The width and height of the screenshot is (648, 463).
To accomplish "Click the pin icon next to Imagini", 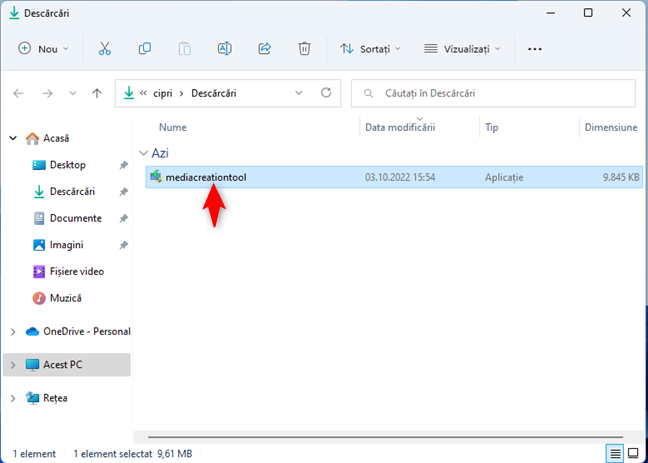I will click(x=123, y=245).
